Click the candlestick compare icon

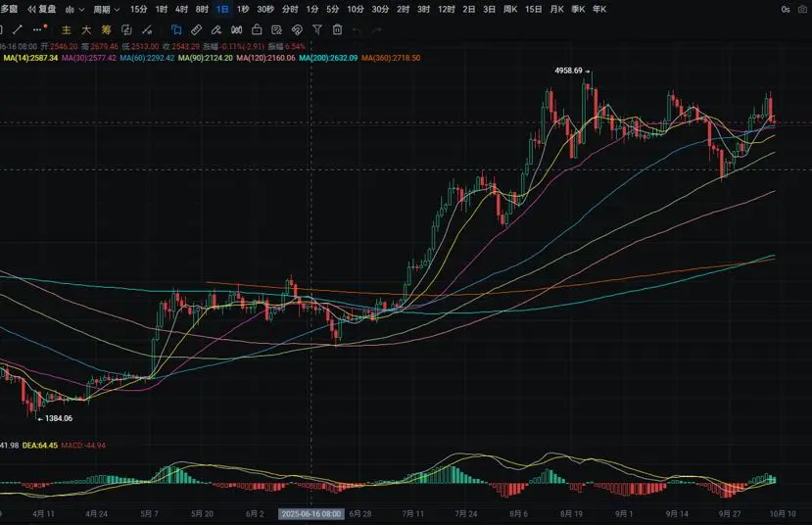[237, 30]
